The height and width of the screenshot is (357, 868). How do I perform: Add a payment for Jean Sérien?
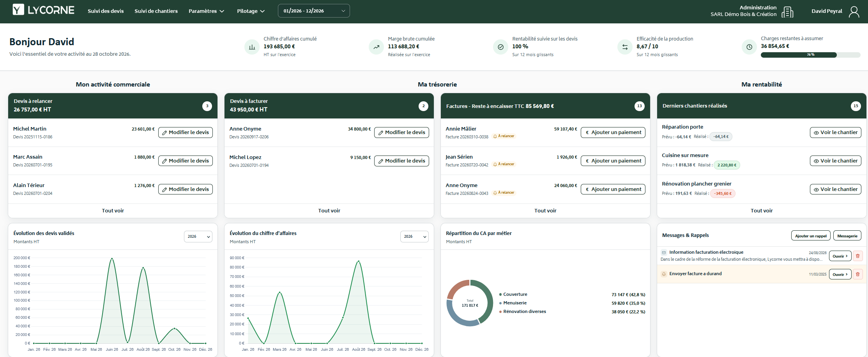tap(613, 161)
